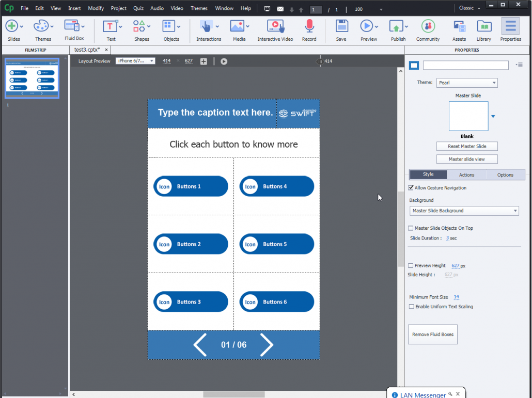Enable Uniform Text Scaling

click(411, 306)
